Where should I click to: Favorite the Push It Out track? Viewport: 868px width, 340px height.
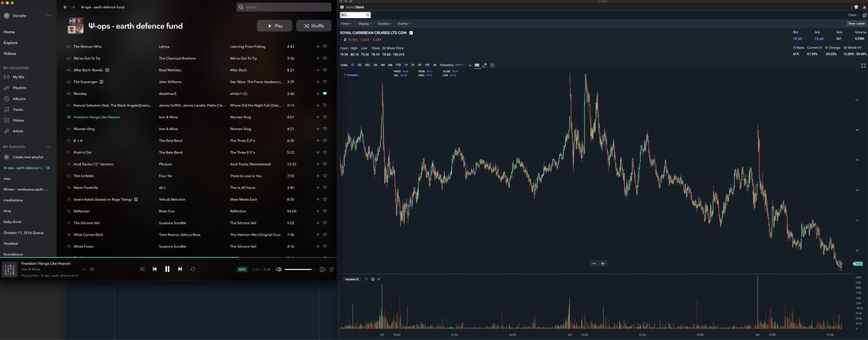coord(325,152)
